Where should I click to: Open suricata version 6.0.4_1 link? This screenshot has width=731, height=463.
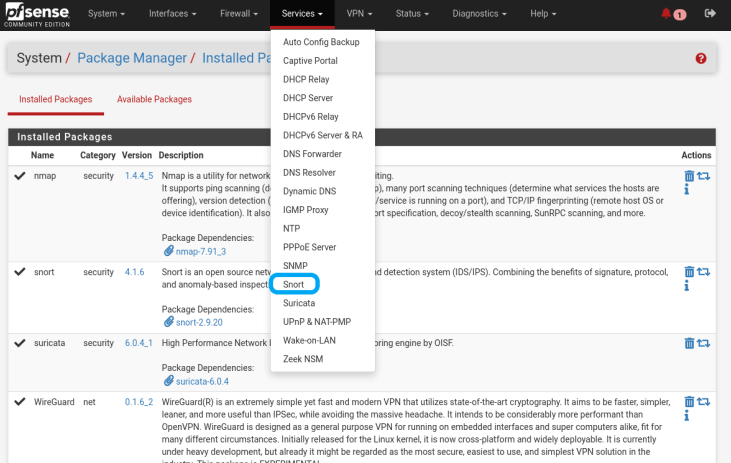[138, 343]
